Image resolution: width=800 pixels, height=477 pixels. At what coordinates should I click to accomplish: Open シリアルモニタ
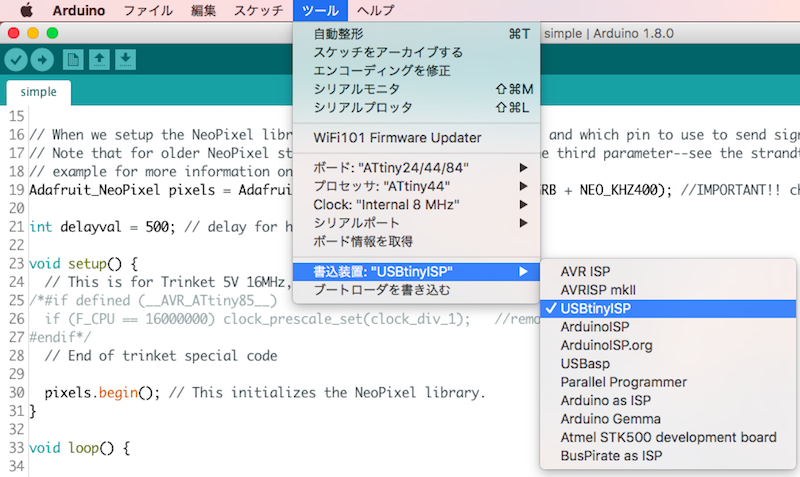pos(416,89)
